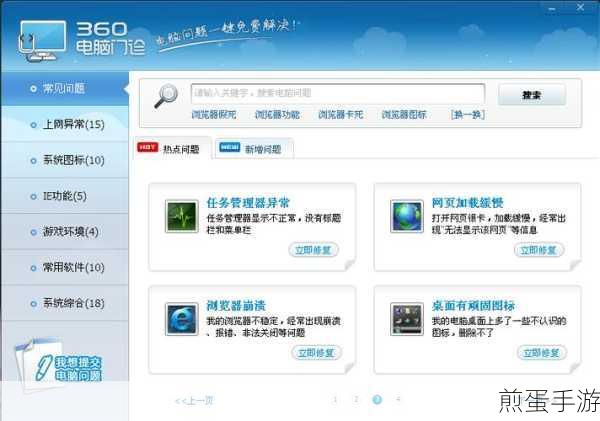Open the 浏览器崩溃 title link
This screenshot has width=600, height=421.
click(x=236, y=305)
